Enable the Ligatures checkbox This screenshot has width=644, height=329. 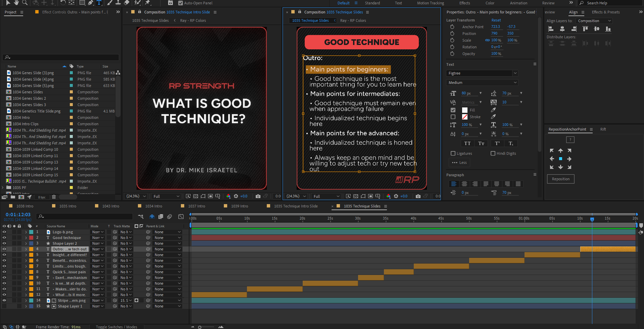pyautogui.click(x=453, y=153)
